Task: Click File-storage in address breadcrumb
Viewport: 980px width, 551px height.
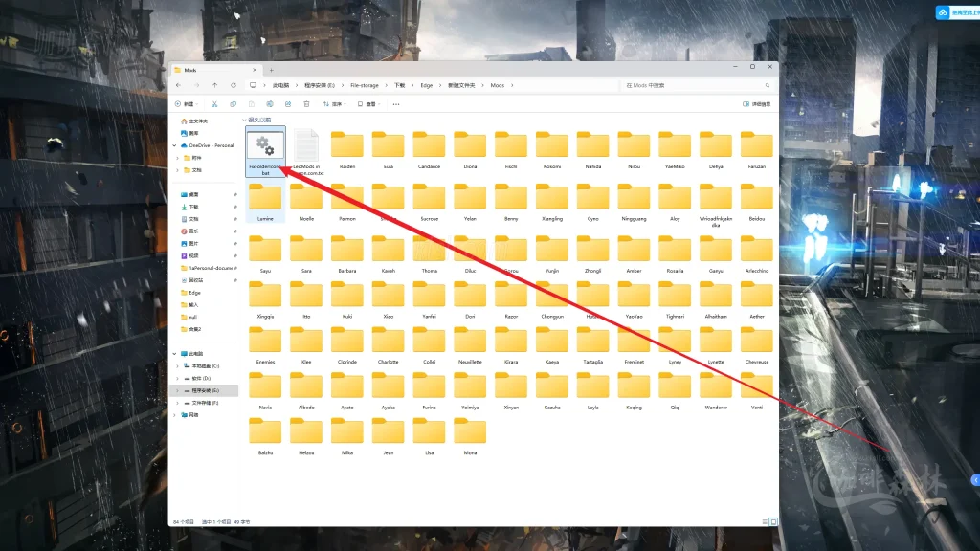Action: click(365, 85)
